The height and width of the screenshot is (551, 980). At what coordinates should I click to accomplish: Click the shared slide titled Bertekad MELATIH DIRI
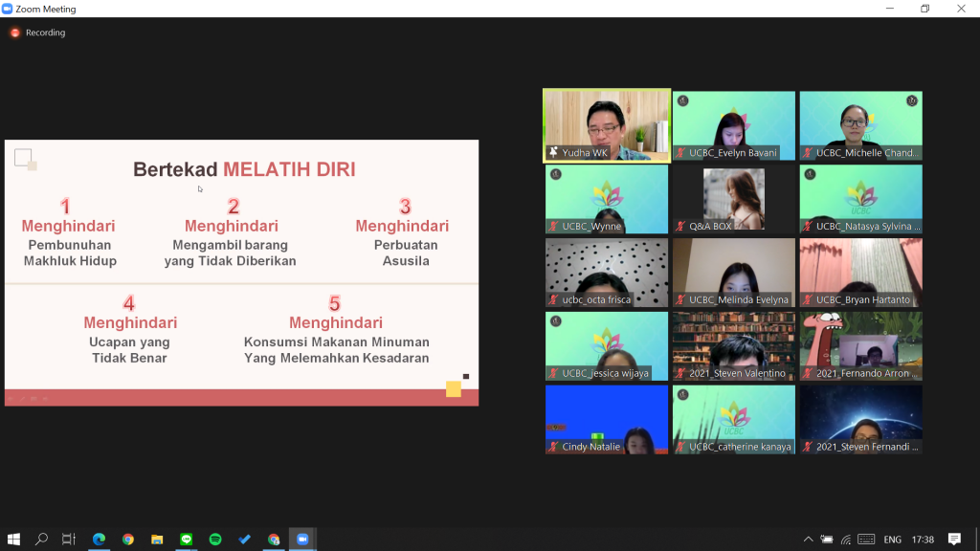241,273
